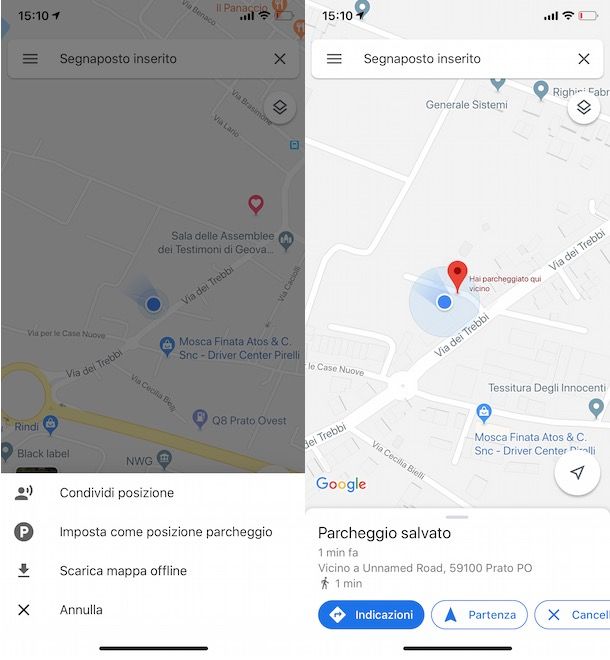Tap the parking P icon in menu
Viewport: 610px width, 660px height.
click(24, 532)
